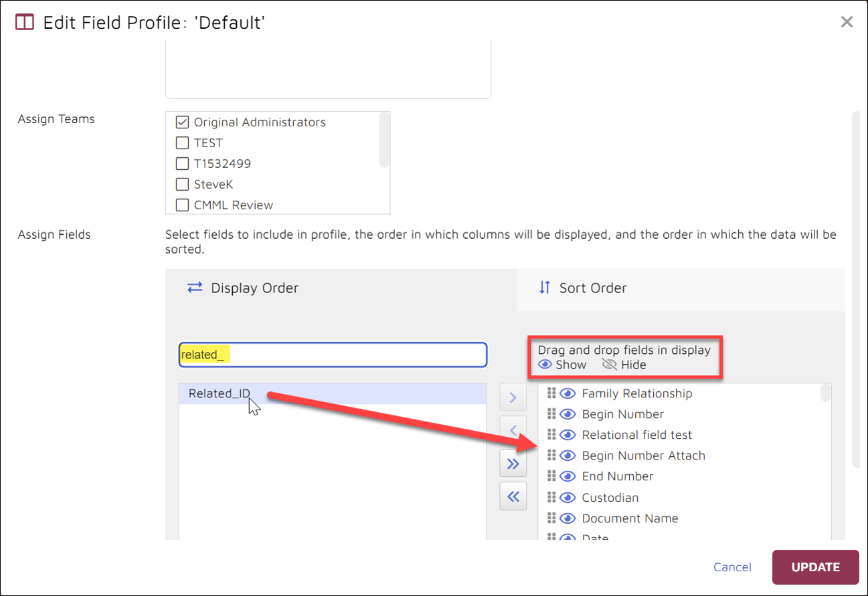Click the Show eye icon in the legend
Viewport: 868px width, 596px height.
[545, 365]
